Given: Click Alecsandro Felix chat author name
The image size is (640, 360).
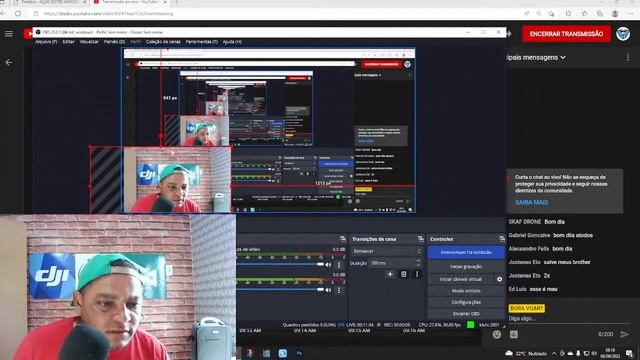Looking at the screenshot, I should (x=529, y=249).
